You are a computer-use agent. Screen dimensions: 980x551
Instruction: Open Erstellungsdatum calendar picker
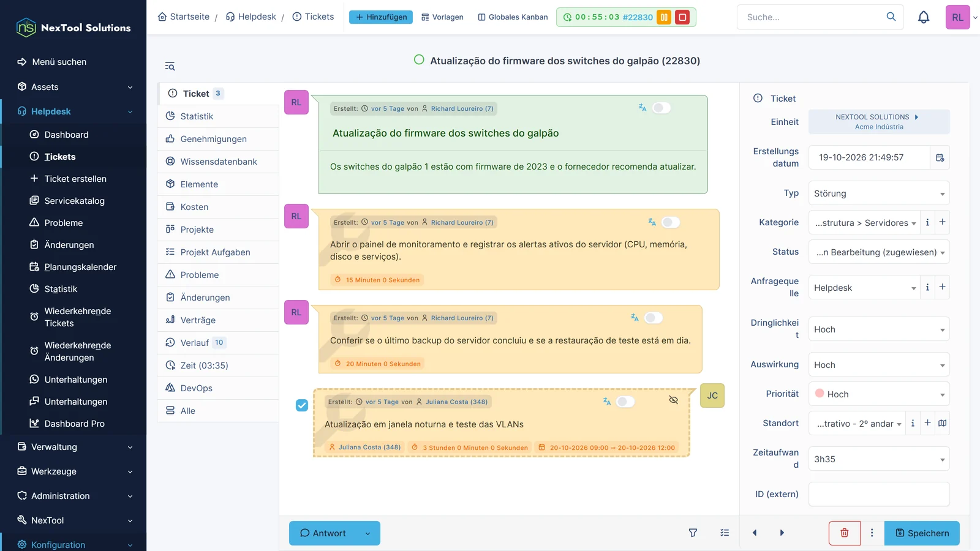[940, 157]
